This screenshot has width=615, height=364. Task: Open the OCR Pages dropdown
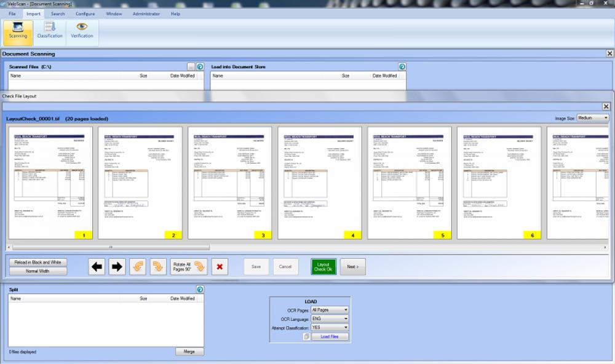click(328, 311)
